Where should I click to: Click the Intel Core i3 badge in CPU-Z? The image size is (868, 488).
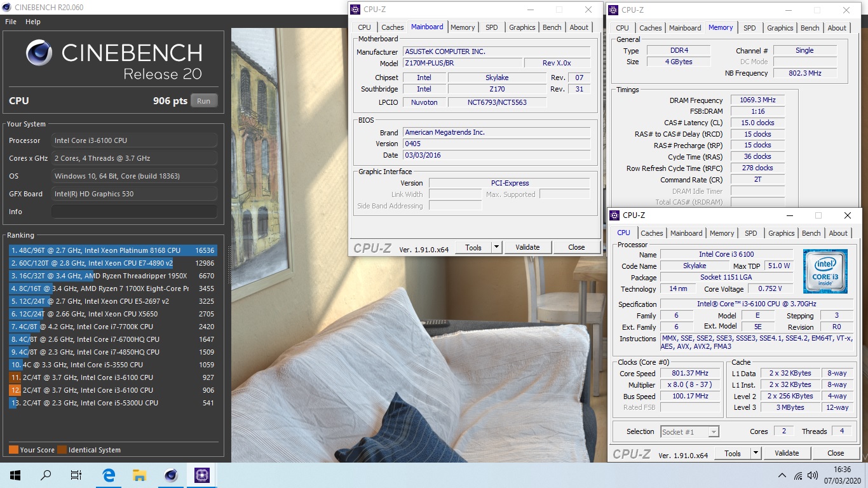[825, 271]
